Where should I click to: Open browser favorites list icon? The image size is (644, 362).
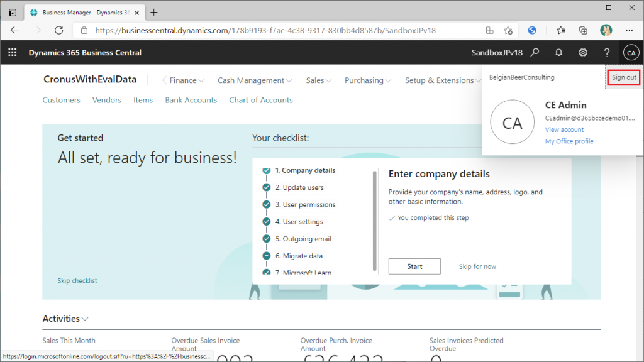[560, 30]
